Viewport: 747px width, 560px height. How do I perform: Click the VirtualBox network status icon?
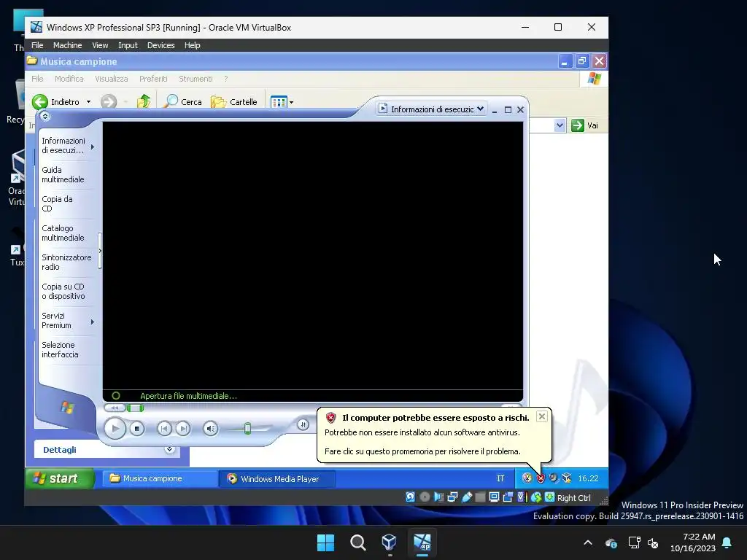point(452,497)
